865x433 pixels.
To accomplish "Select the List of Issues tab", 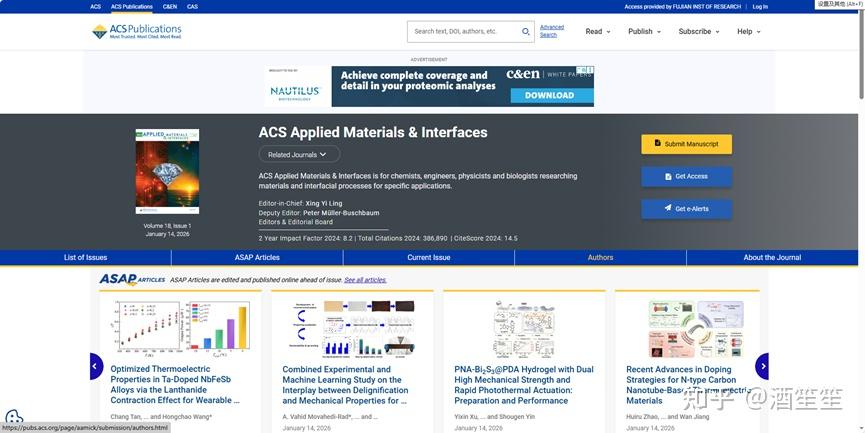I will tap(86, 258).
